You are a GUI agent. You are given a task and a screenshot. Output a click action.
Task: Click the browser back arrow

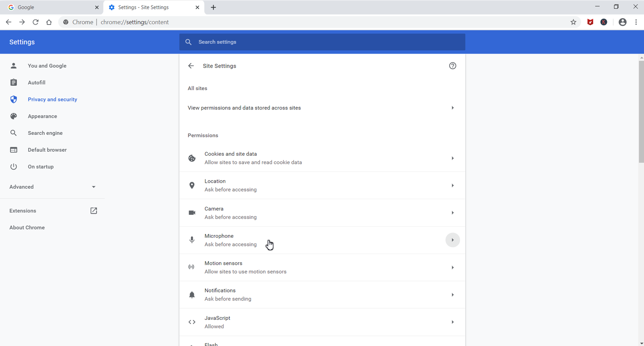click(8, 22)
